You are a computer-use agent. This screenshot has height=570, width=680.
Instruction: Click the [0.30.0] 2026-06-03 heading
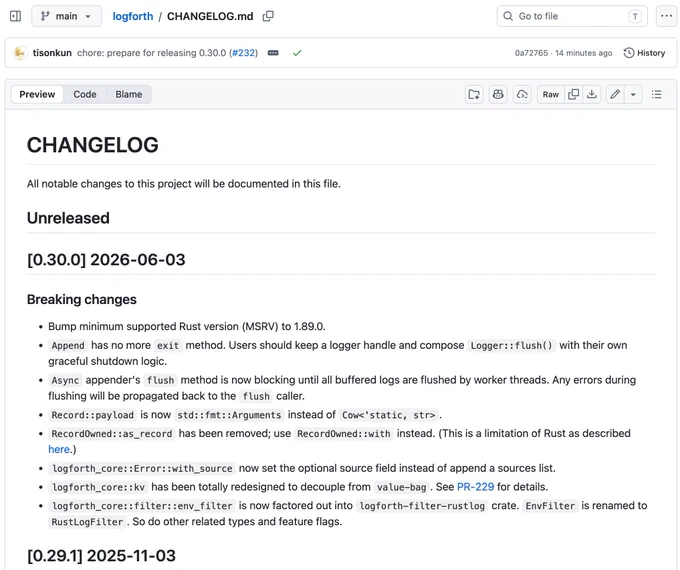(x=106, y=259)
